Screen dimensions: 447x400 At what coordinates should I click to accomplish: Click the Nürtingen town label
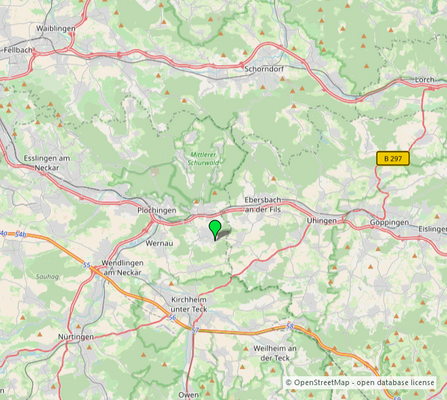76,337
